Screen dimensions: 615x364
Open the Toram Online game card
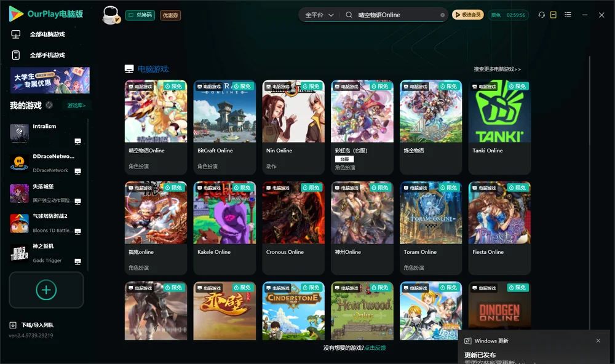pyautogui.click(x=430, y=228)
